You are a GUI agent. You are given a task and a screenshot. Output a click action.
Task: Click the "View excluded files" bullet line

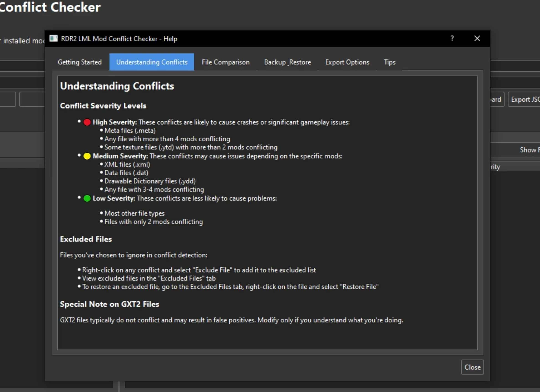click(x=149, y=278)
